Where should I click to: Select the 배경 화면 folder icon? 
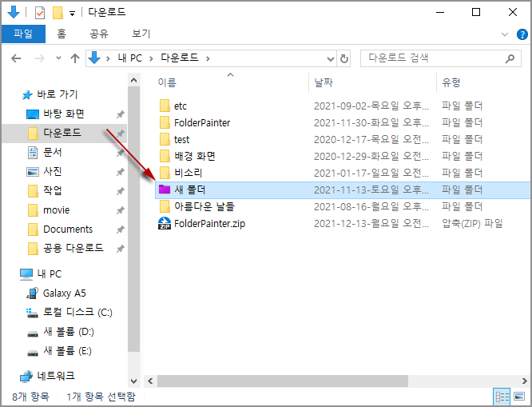[x=165, y=156]
